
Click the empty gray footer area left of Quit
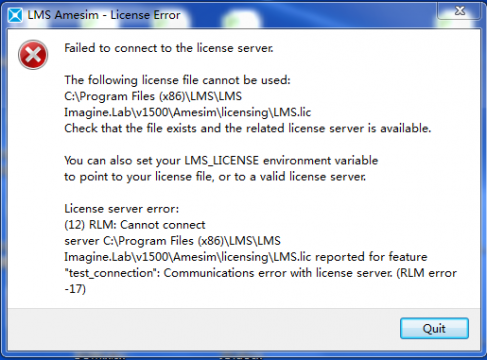tap(200, 329)
